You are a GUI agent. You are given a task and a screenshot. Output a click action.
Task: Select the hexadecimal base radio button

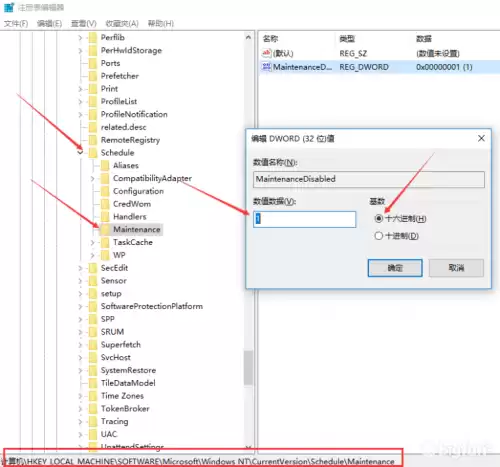(379, 219)
